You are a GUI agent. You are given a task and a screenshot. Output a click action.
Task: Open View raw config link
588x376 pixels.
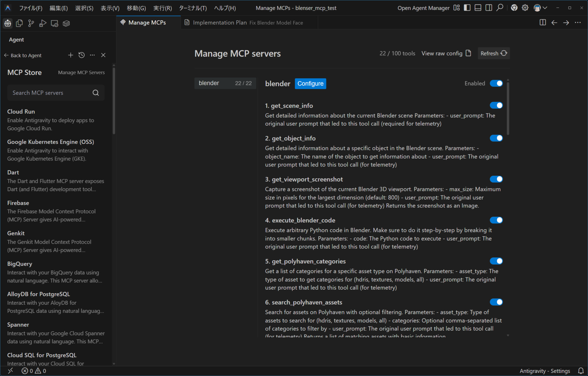click(x=446, y=53)
